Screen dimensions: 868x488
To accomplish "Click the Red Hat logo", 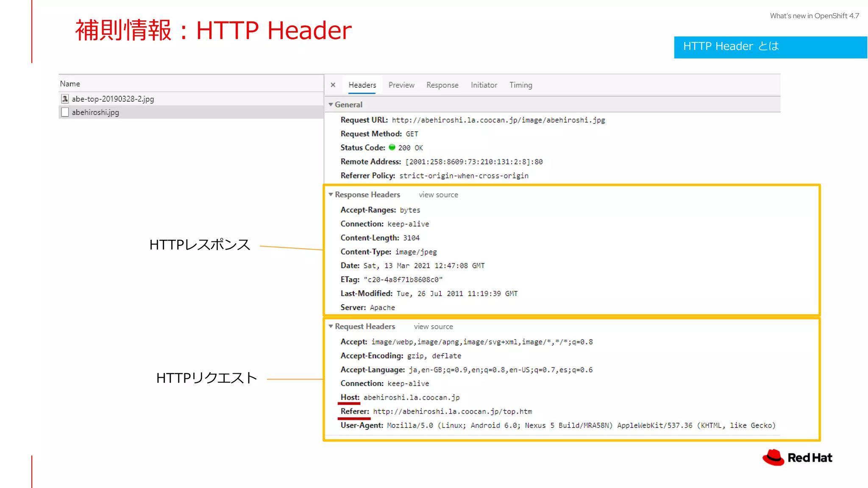I will click(x=797, y=457).
